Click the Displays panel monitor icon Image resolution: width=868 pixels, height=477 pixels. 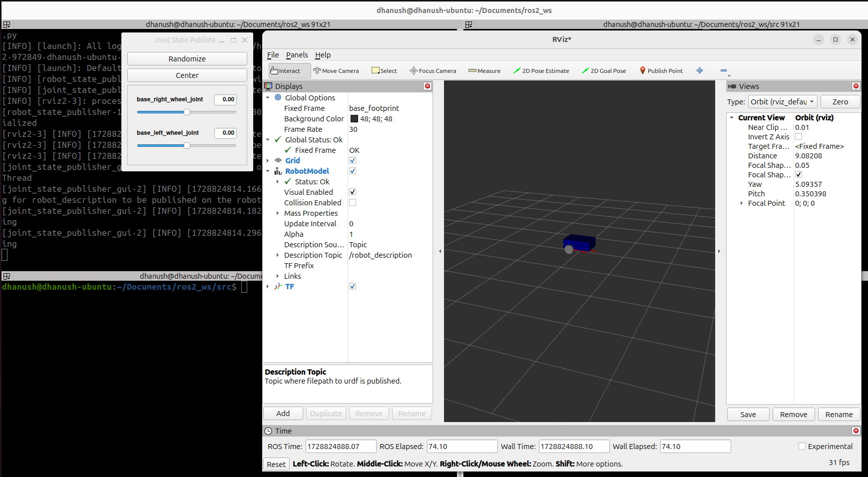269,86
